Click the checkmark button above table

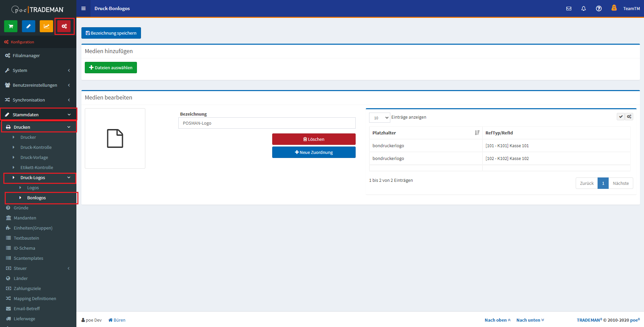tap(621, 117)
